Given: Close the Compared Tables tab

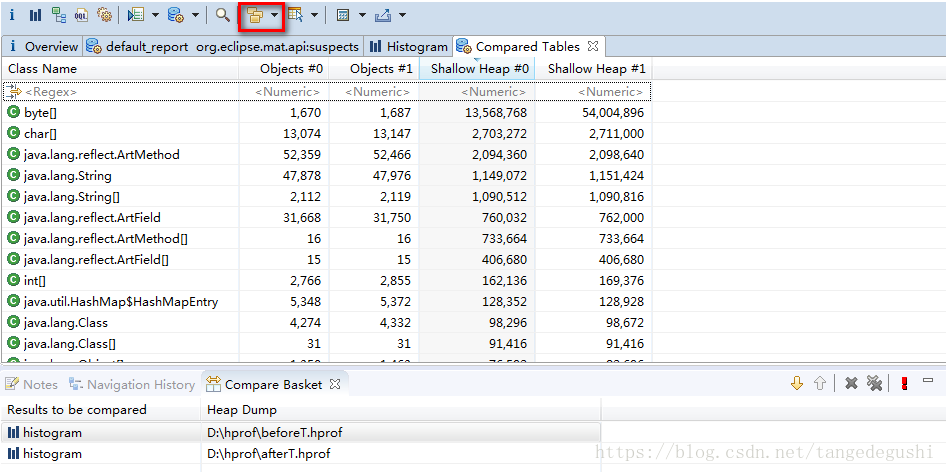Looking at the screenshot, I should point(593,46).
